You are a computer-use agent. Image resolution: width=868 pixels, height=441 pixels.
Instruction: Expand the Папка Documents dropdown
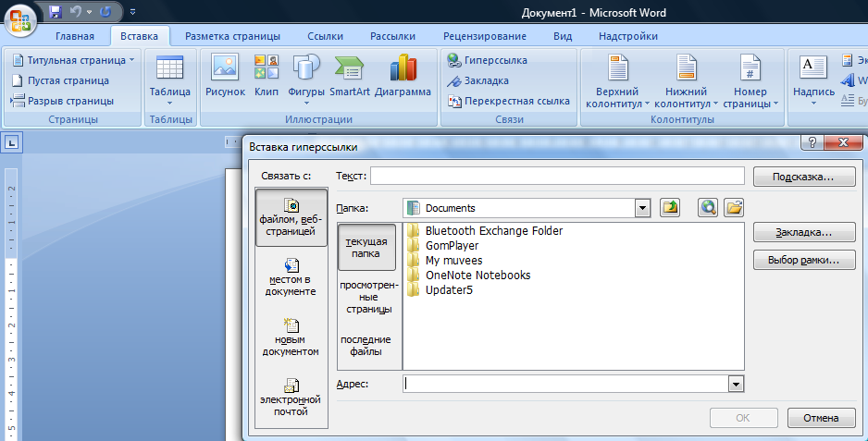point(642,209)
